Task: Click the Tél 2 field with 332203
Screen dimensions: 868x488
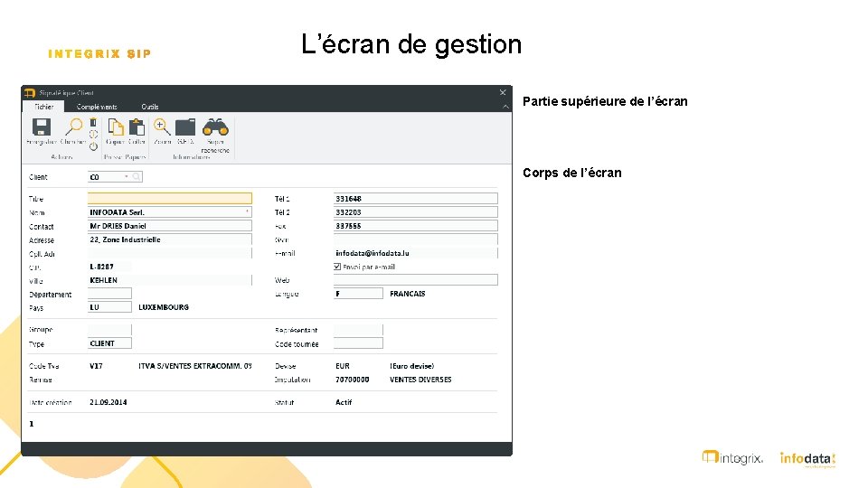Action: tap(416, 211)
